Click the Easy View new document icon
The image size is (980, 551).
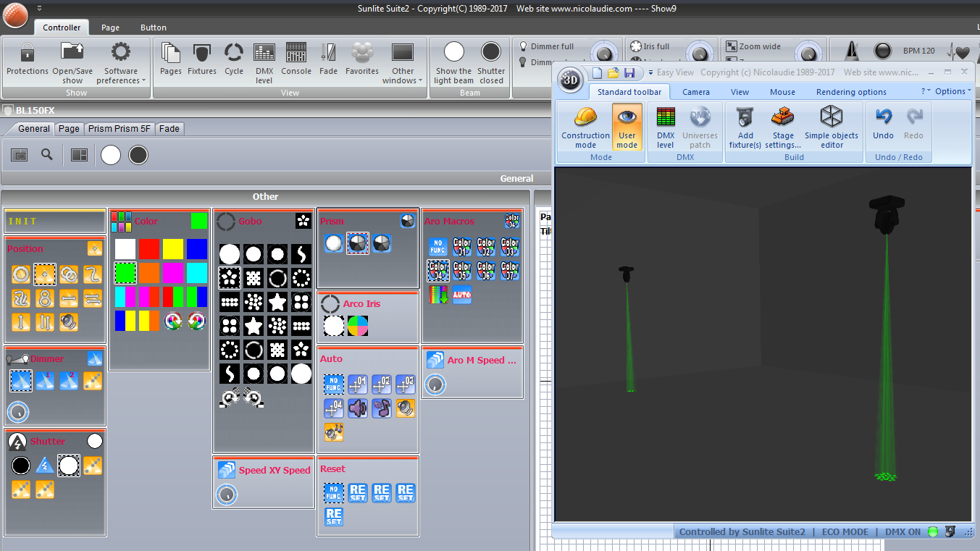(598, 72)
